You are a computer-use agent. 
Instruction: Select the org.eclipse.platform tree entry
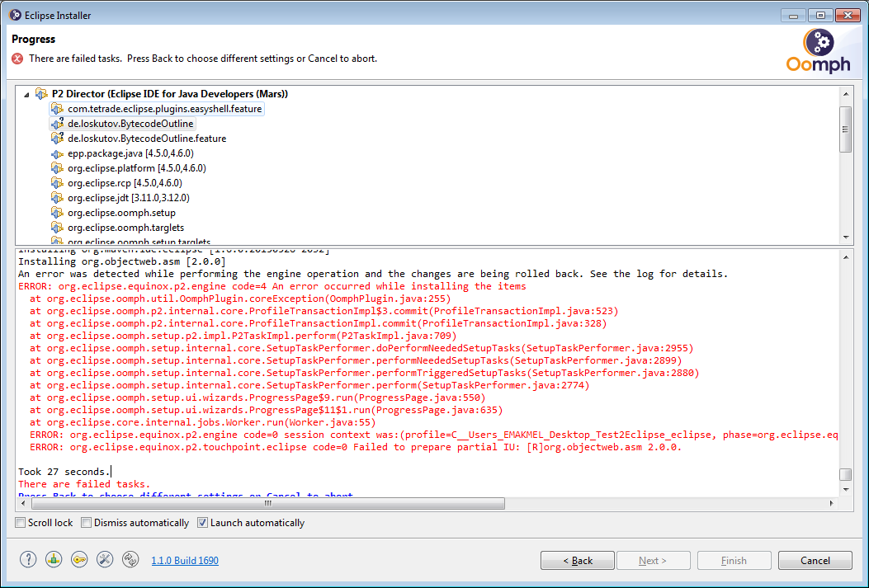pyautogui.click(x=136, y=168)
